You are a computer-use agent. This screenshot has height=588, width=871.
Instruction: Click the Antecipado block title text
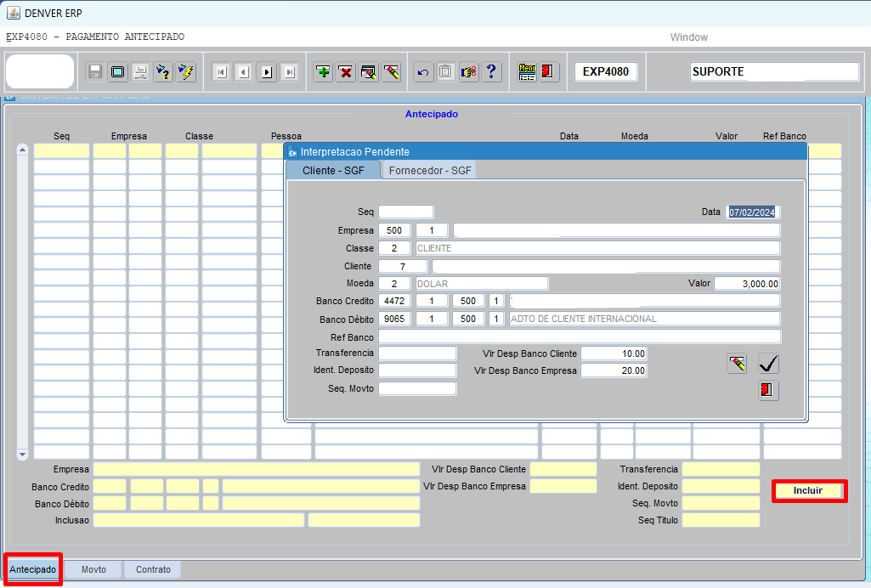(432, 114)
